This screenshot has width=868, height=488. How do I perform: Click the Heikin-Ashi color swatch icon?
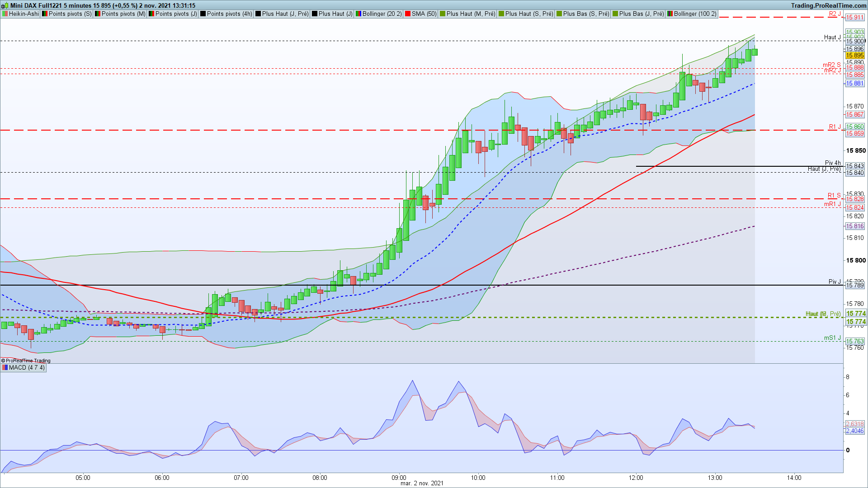5,14
